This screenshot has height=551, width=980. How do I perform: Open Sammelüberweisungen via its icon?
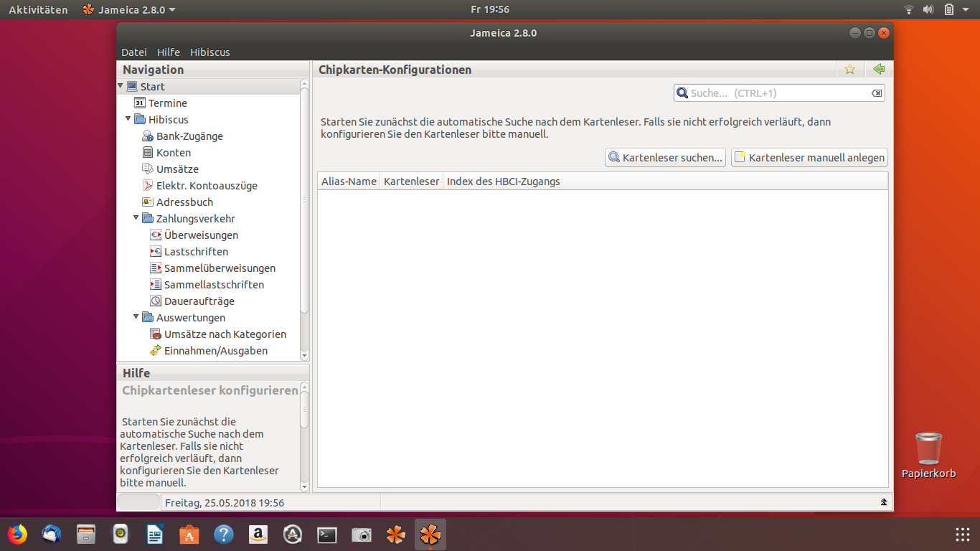(156, 268)
